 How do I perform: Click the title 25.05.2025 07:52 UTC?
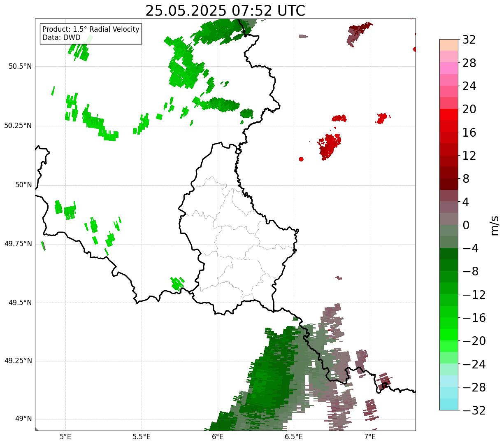coord(225,11)
